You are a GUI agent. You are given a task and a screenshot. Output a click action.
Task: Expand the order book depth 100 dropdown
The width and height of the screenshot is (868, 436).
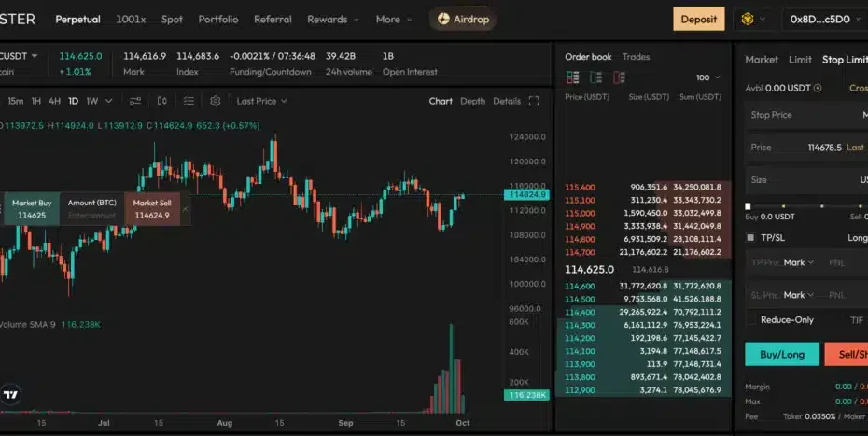tap(708, 77)
